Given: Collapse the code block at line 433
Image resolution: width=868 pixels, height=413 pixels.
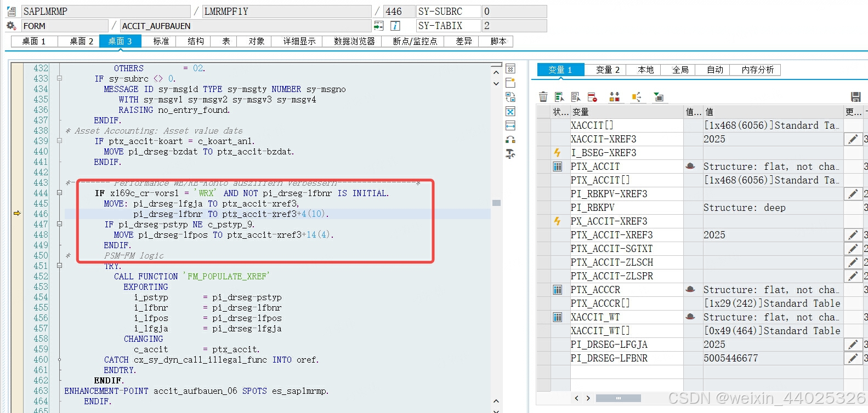Looking at the screenshot, I should 59,78.
